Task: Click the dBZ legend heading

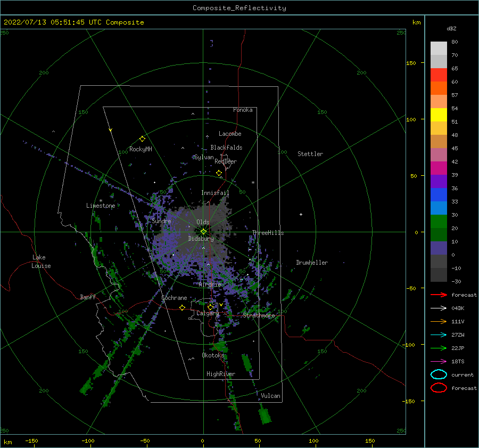Action: pos(451,28)
